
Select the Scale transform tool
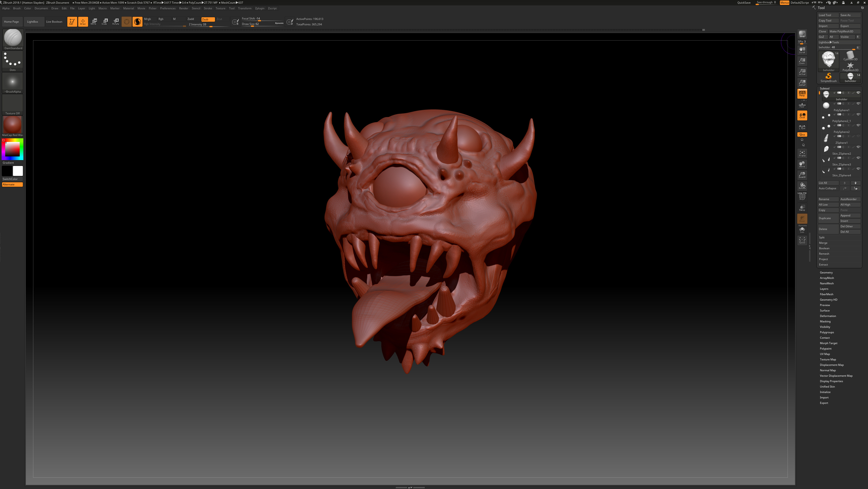[x=104, y=22]
